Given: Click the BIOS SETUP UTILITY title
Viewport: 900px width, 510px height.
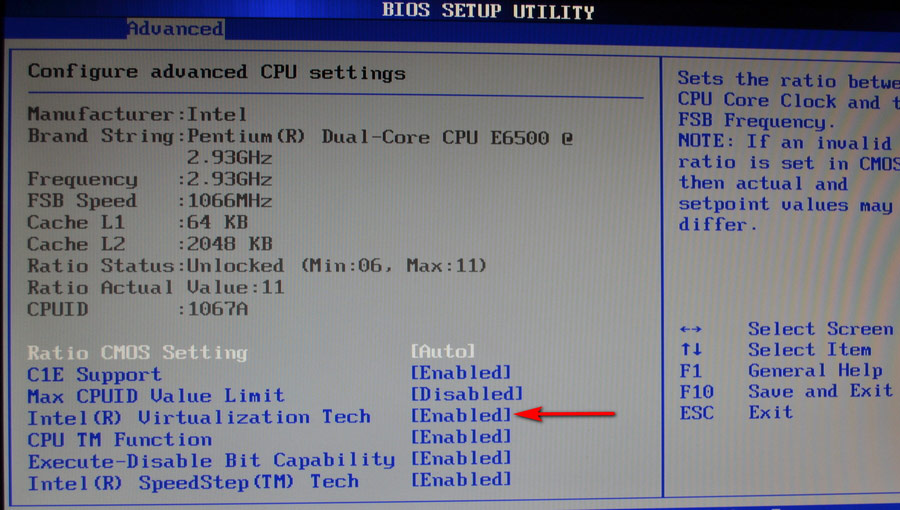Looking at the screenshot, I should pyautogui.click(x=488, y=11).
